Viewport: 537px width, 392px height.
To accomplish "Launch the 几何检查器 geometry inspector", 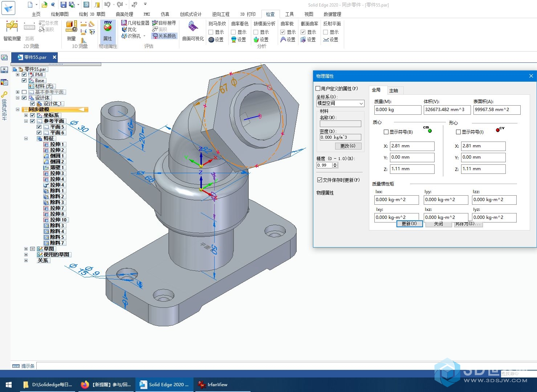I will point(135,23).
